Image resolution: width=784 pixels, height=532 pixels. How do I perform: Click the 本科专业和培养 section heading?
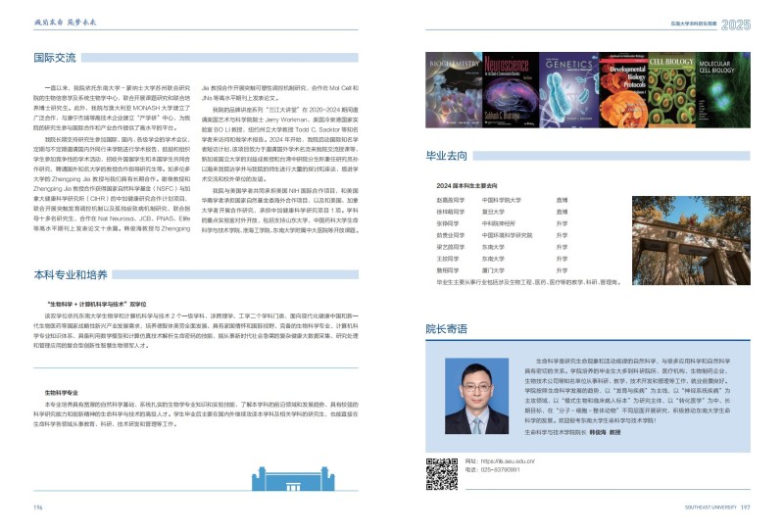(70, 277)
